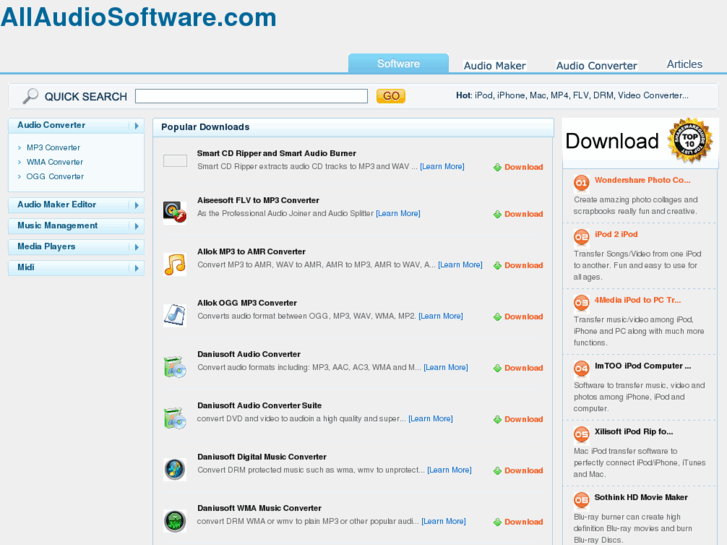This screenshot has height=545, width=727.
Task: Click the Daniusoft Audio Converter product icon
Action: click(x=175, y=366)
